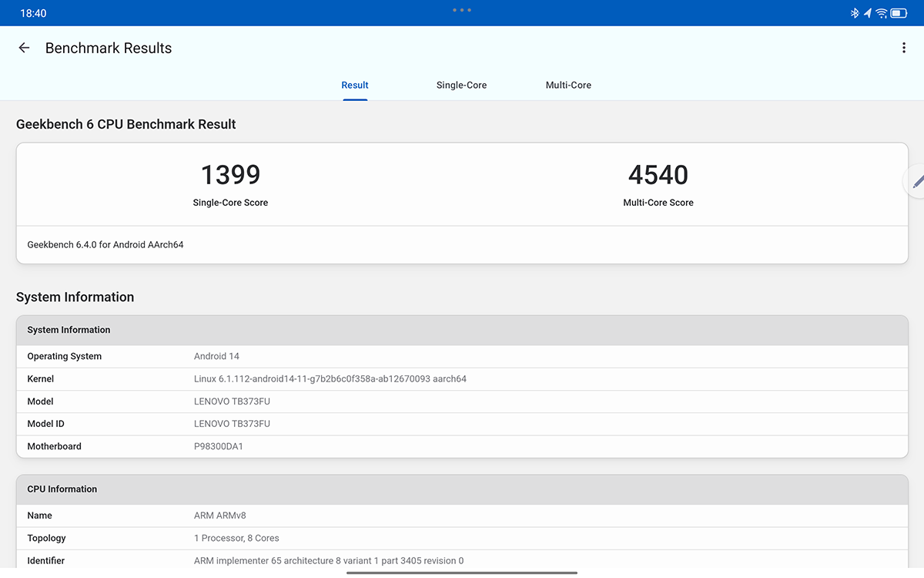
Task: Select the Result tab
Action: click(x=355, y=85)
